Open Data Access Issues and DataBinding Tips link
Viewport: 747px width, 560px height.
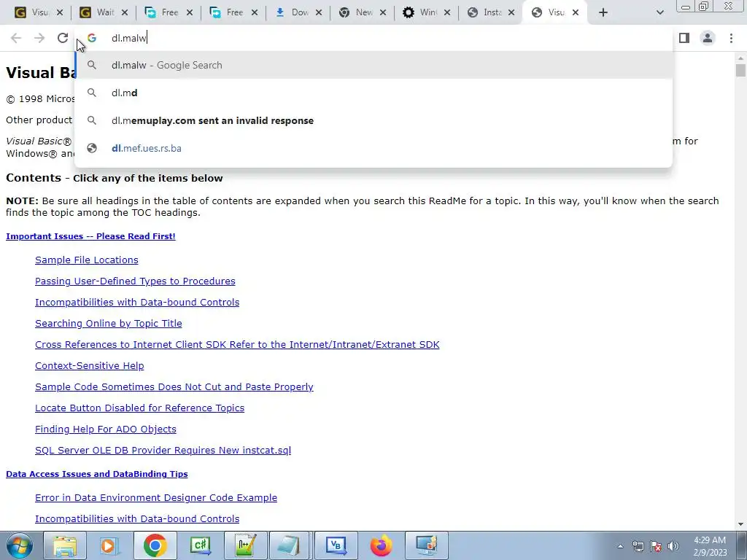pyautogui.click(x=97, y=474)
